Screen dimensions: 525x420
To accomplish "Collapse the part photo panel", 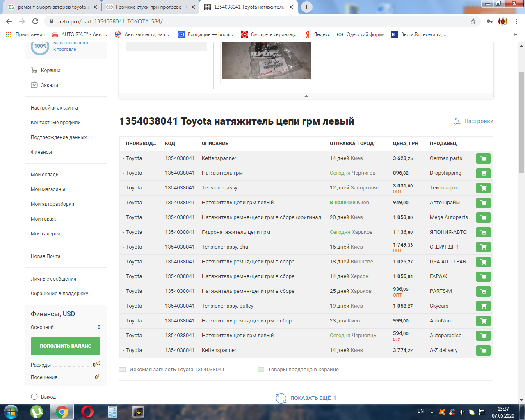I will [x=306, y=96].
